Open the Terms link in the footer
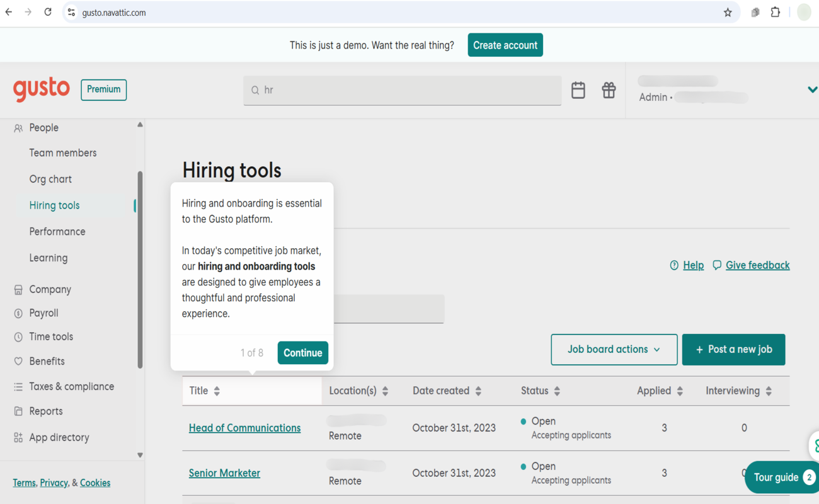Screen dimensions: 819x504 [24, 483]
